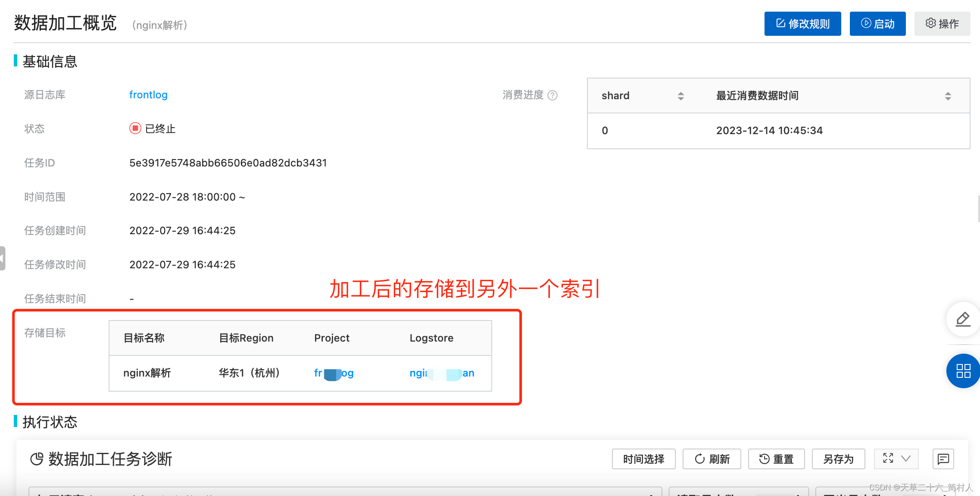Click 时间选择 time picker button

[x=643, y=459]
